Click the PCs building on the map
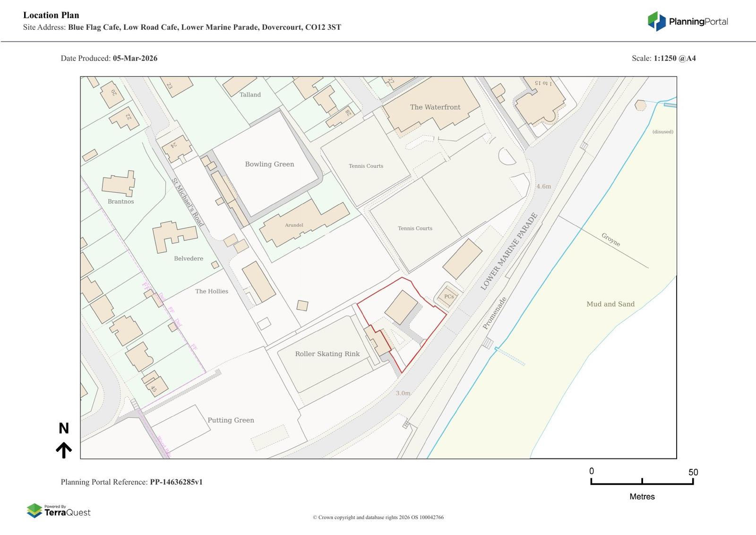Image resolution: width=756 pixels, height=535 pixels. (448, 297)
